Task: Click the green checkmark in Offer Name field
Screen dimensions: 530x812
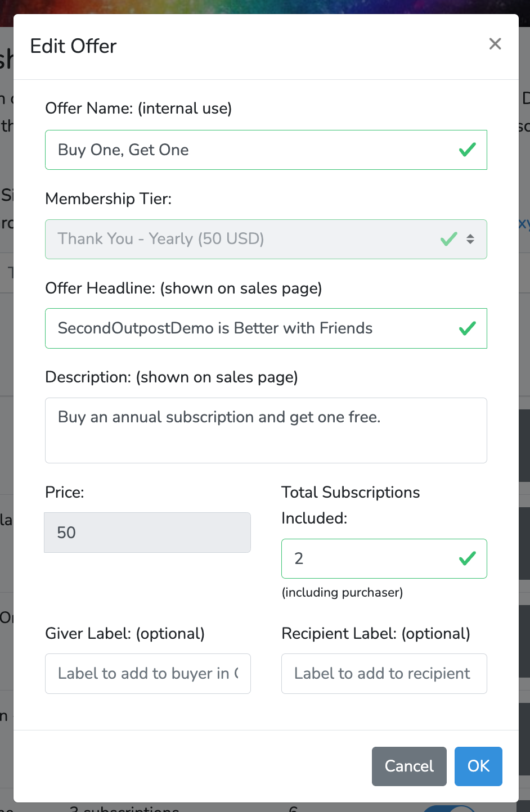Action: [x=468, y=150]
